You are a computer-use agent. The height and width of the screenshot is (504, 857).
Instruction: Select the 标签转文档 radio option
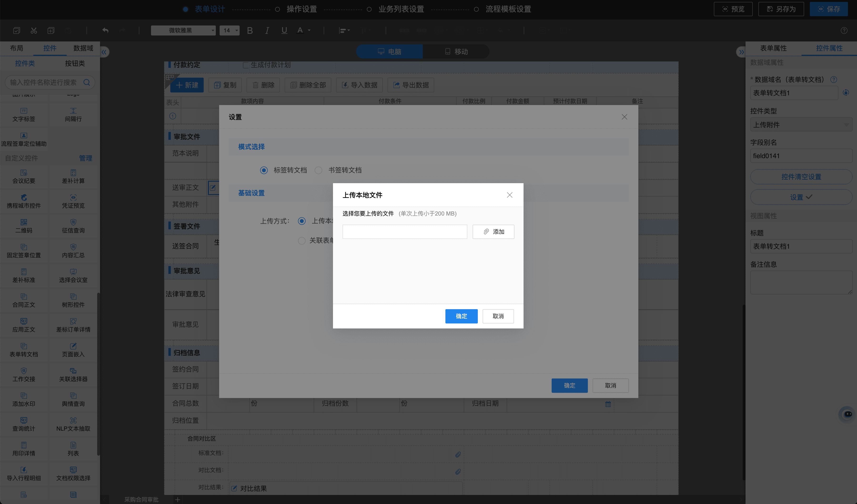click(x=264, y=170)
